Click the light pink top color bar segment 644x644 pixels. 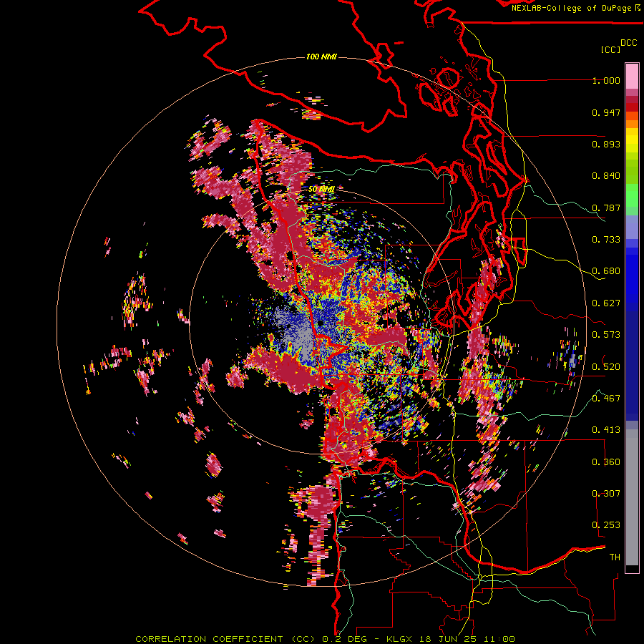tap(632, 77)
